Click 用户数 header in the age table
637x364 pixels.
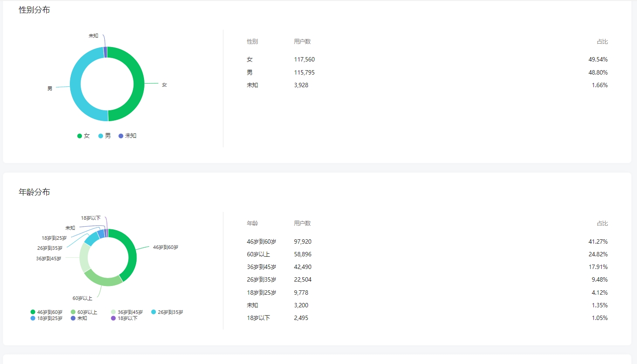pyautogui.click(x=302, y=223)
